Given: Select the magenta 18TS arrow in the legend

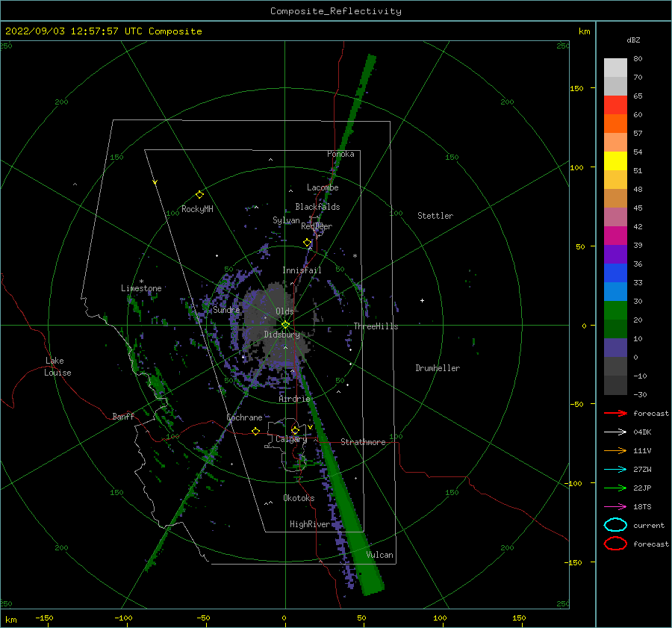Looking at the screenshot, I should point(615,507).
